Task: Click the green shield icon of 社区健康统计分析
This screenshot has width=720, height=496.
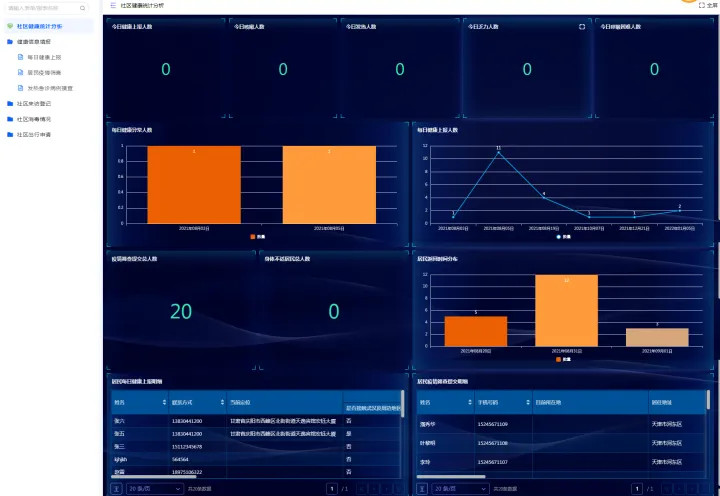Action: click(10, 26)
